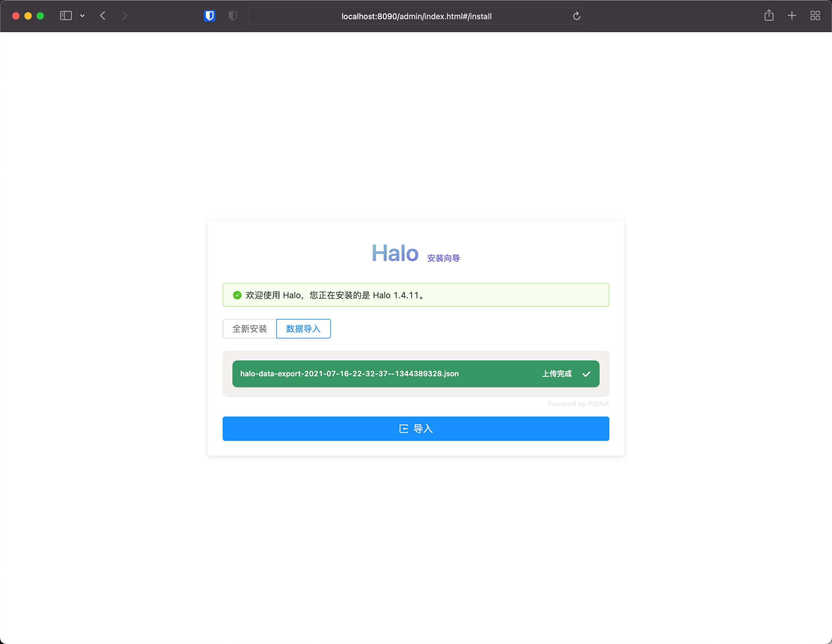Expand the sidebar options dropdown arrow
832x644 pixels.
pos(82,16)
